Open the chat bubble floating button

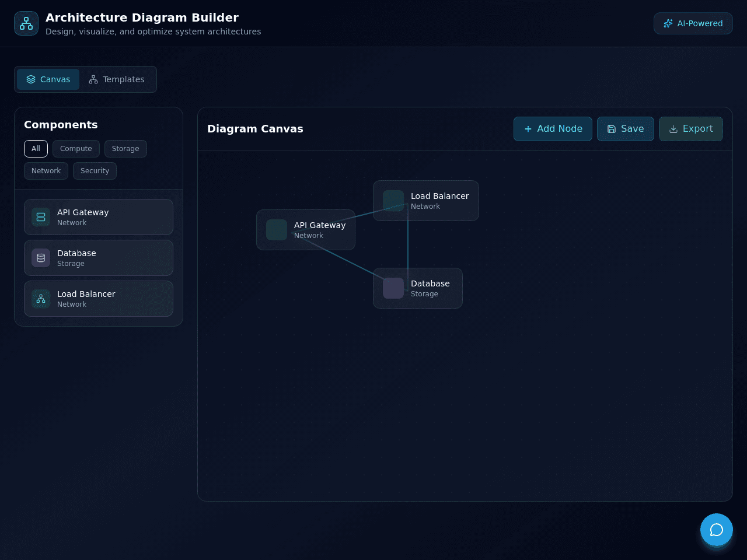pos(717,530)
